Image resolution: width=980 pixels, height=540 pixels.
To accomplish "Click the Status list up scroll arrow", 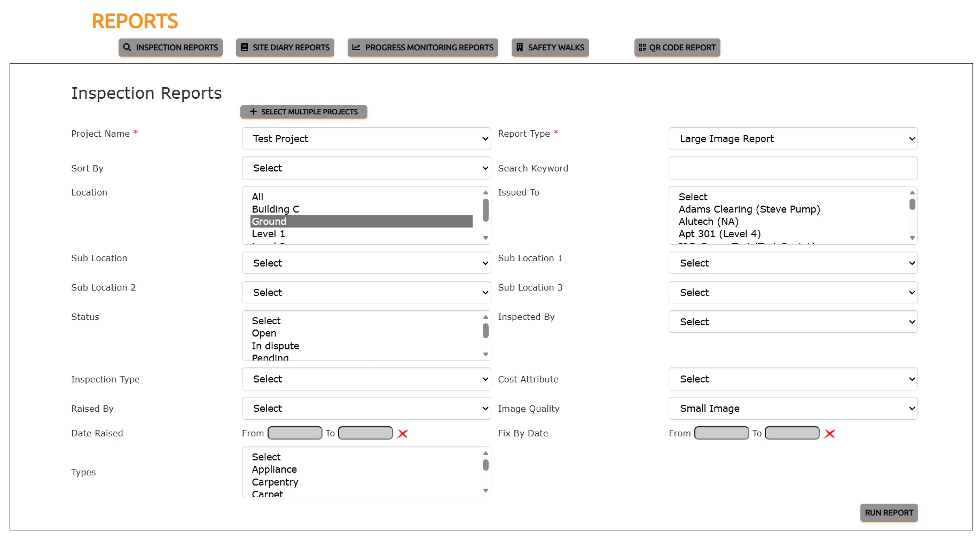I will tap(485, 317).
